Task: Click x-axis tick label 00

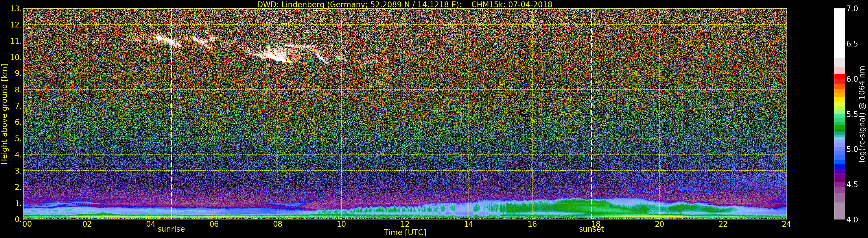Action: click(x=27, y=224)
